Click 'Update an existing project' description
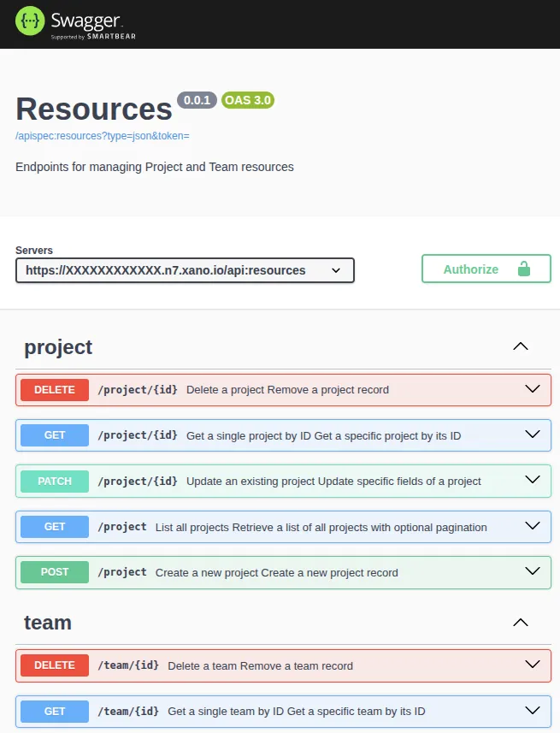This screenshot has width=560, height=733. click(x=333, y=481)
